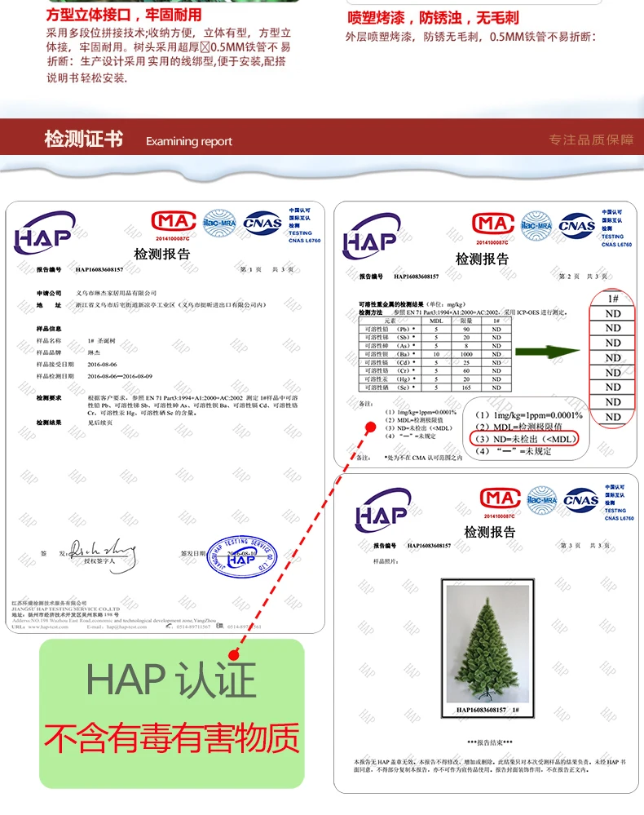Image resolution: width=644 pixels, height=815 pixels.
Task: Click the table row "可溶性硒 (Se)"
Action: coord(434,388)
